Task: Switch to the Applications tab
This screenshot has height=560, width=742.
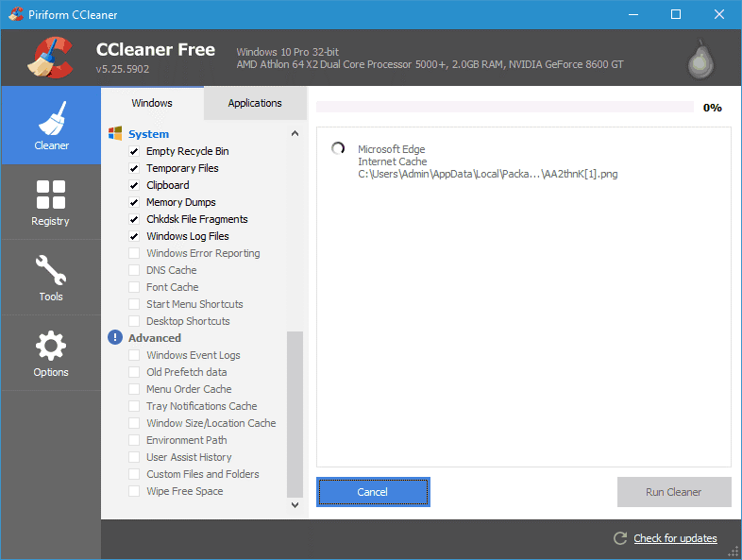Action: coord(255,103)
